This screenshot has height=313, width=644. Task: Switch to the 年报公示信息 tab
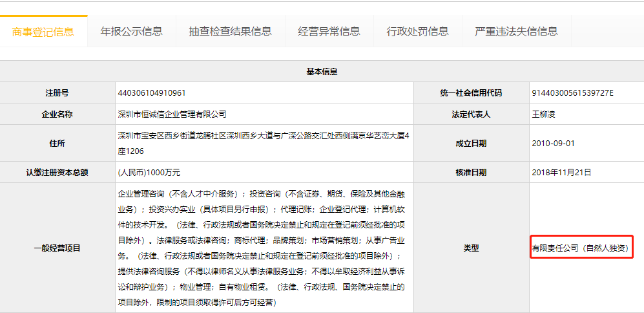[x=131, y=31]
